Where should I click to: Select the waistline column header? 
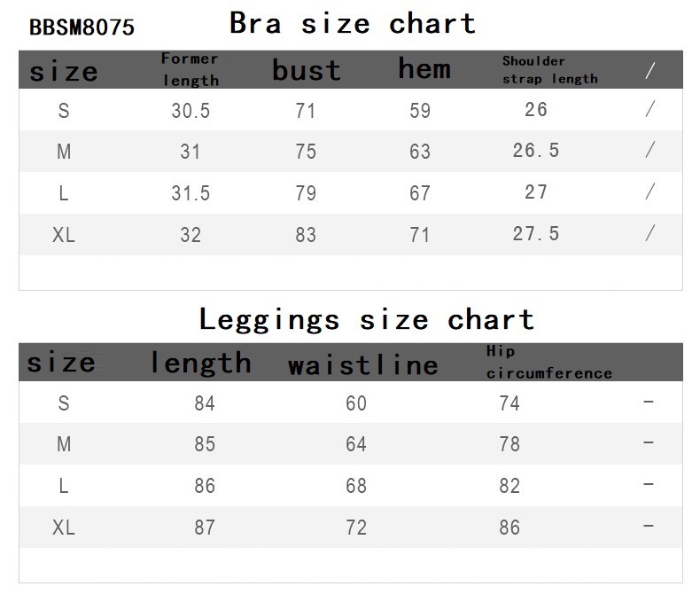coord(363,365)
